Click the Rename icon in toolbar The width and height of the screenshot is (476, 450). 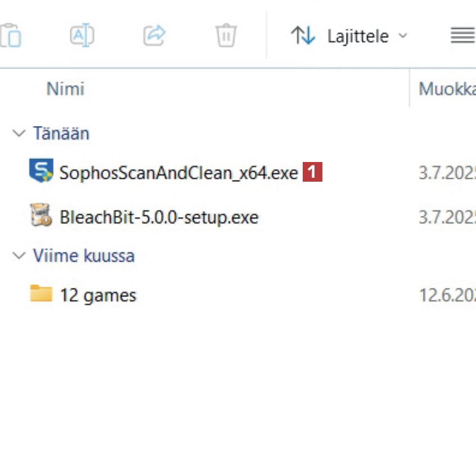(82, 36)
